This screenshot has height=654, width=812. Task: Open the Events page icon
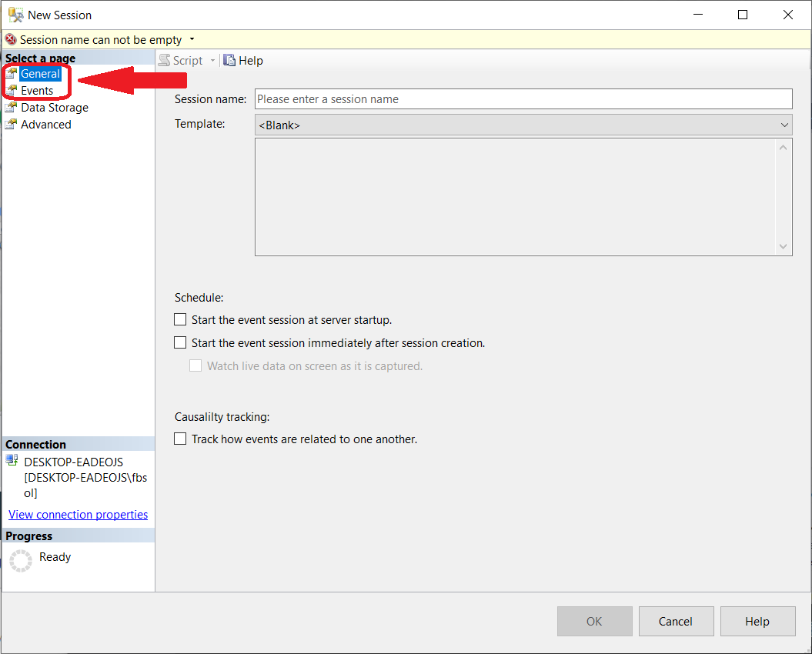tap(12, 91)
